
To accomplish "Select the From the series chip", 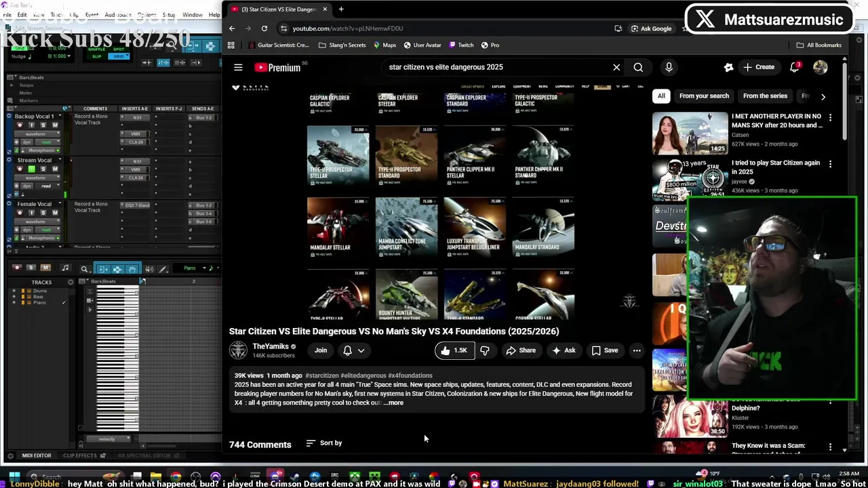I will (x=765, y=96).
